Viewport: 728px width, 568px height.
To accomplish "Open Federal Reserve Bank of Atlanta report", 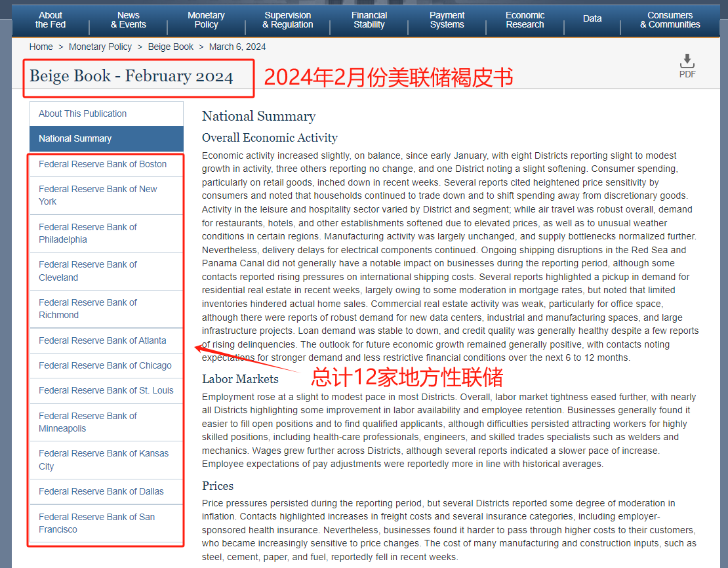I will click(106, 341).
